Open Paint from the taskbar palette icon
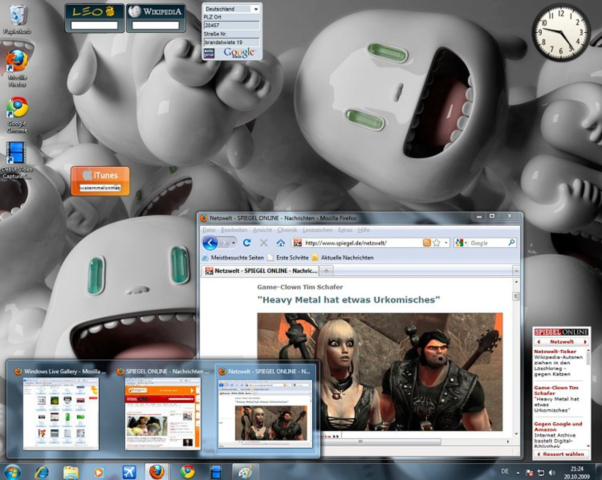602x480 pixels. point(245,472)
